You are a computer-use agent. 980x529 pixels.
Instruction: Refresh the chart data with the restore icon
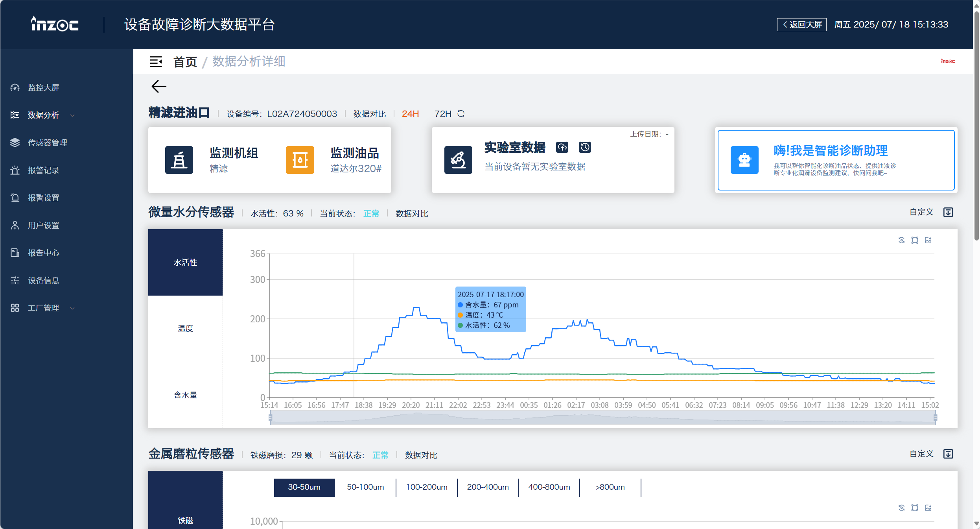click(x=901, y=240)
